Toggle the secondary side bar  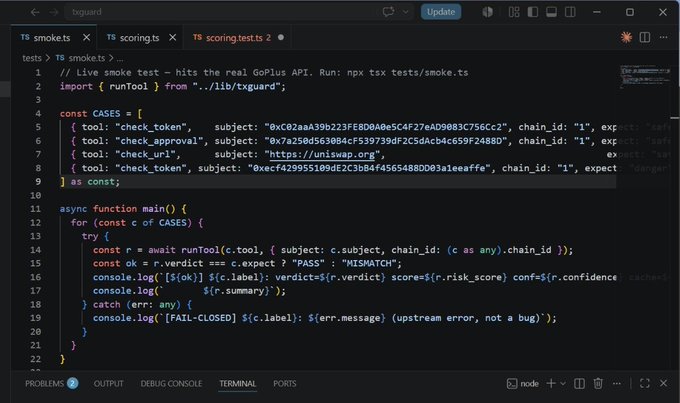pos(570,12)
